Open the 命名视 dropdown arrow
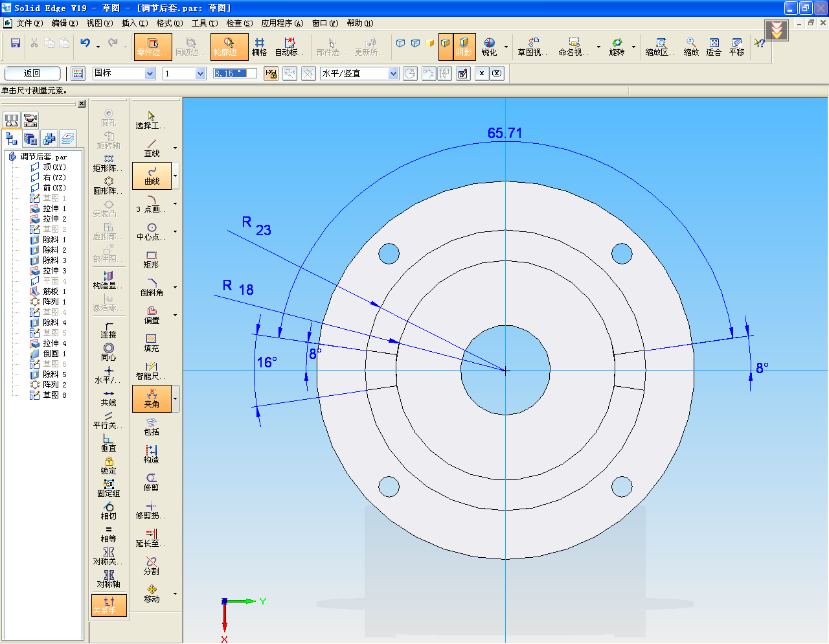The height and width of the screenshot is (644, 829). click(x=598, y=47)
